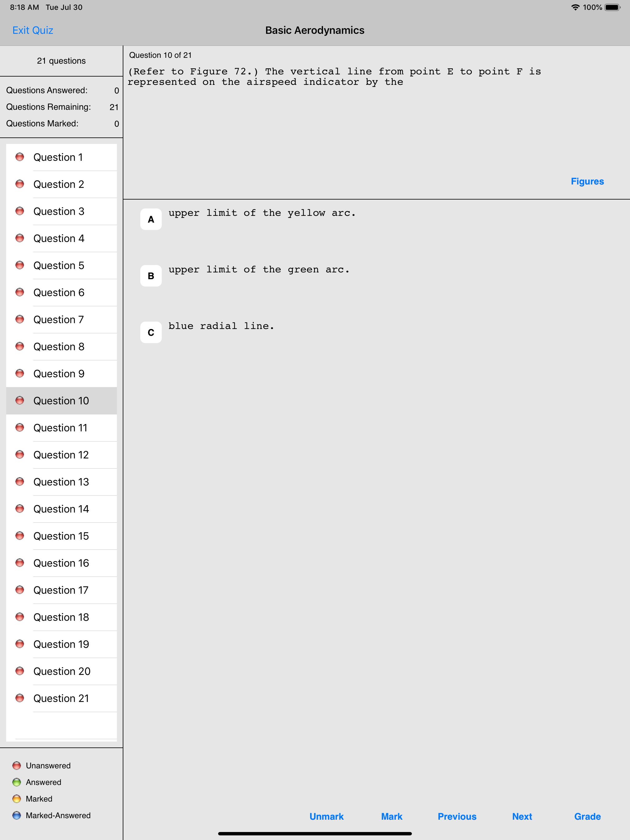Click the red status dot beside Question 5
The image size is (630, 840).
[20, 265]
